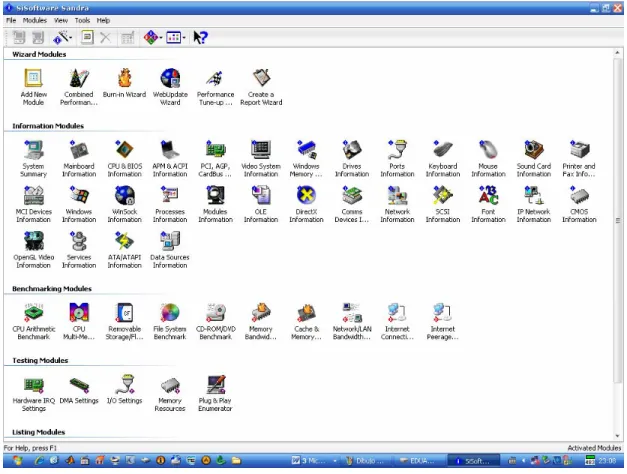This screenshot has width=627, height=474.
Task: Select SCSI Information icon
Action: click(443, 204)
